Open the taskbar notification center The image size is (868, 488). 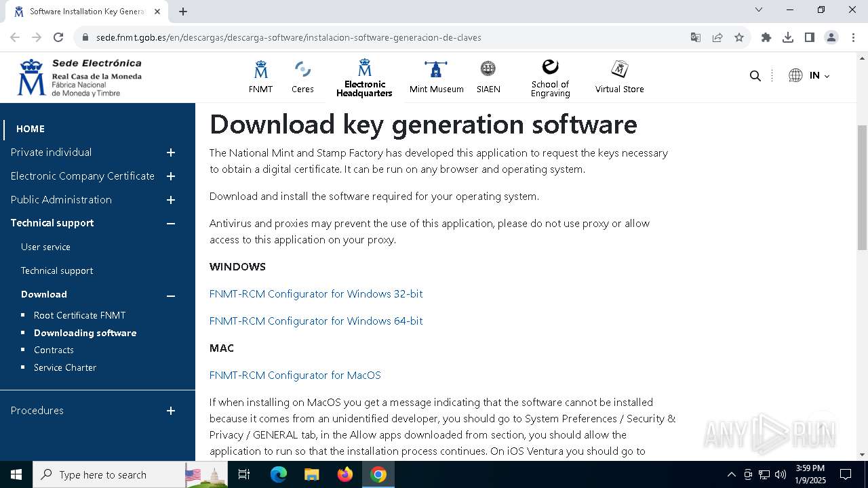click(x=846, y=474)
